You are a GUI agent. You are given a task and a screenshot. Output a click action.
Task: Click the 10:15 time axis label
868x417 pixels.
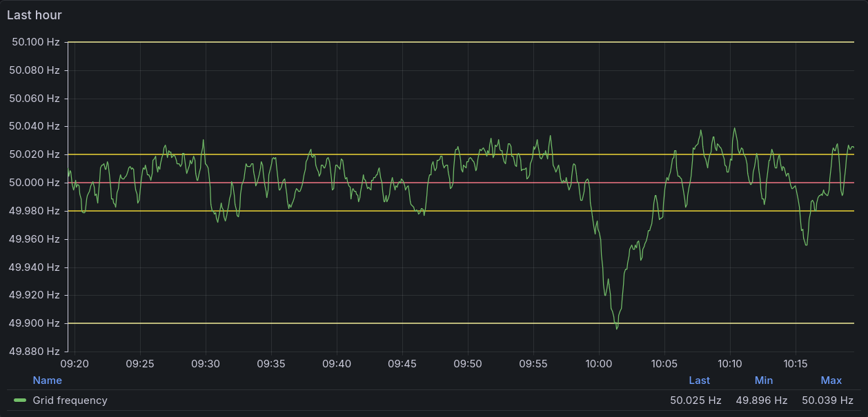coord(796,363)
